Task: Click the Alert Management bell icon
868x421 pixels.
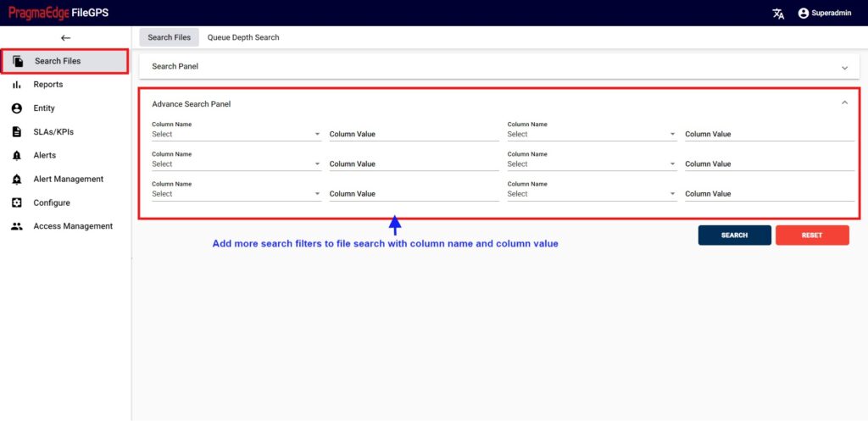Action: [17, 180]
